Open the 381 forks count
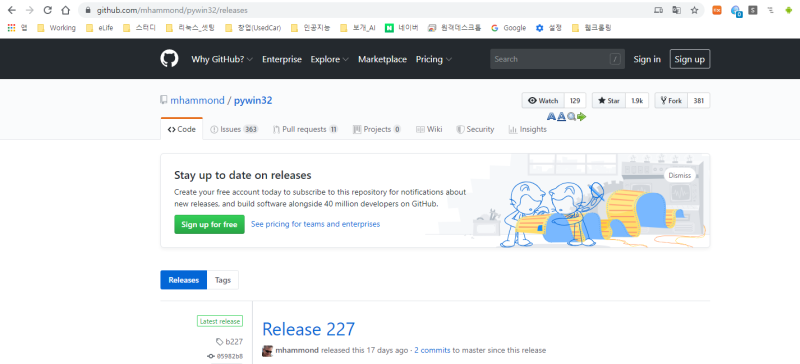This screenshot has height=364, width=800. pos(698,101)
